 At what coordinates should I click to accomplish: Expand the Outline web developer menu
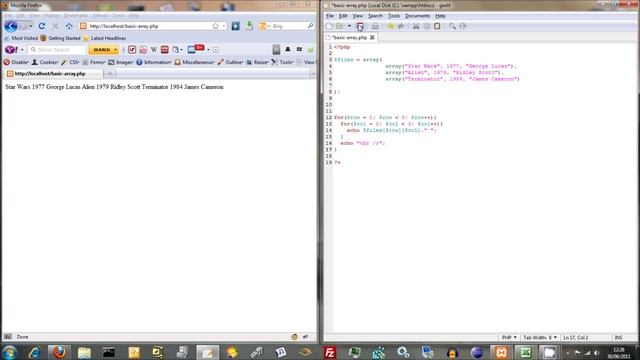click(231, 62)
